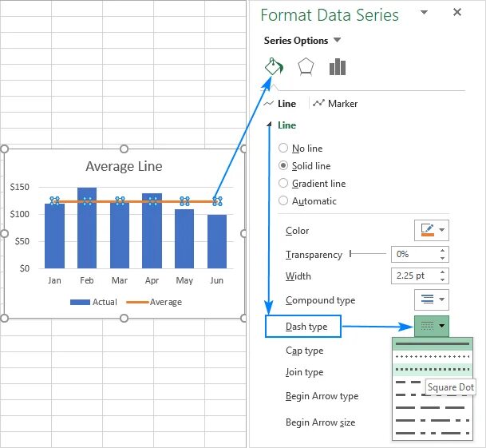Decrease Width with the down stepper
Image resolution: width=486 pixels, height=448 pixels.
443,280
